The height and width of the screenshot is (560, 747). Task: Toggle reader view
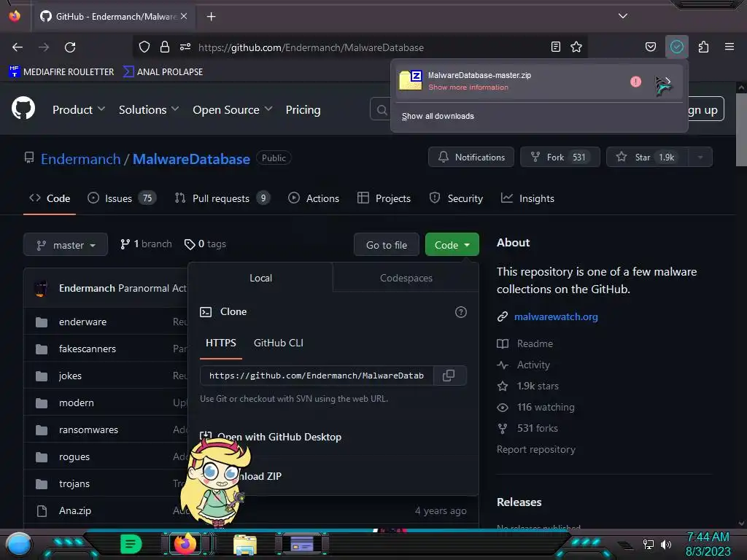[555, 47]
